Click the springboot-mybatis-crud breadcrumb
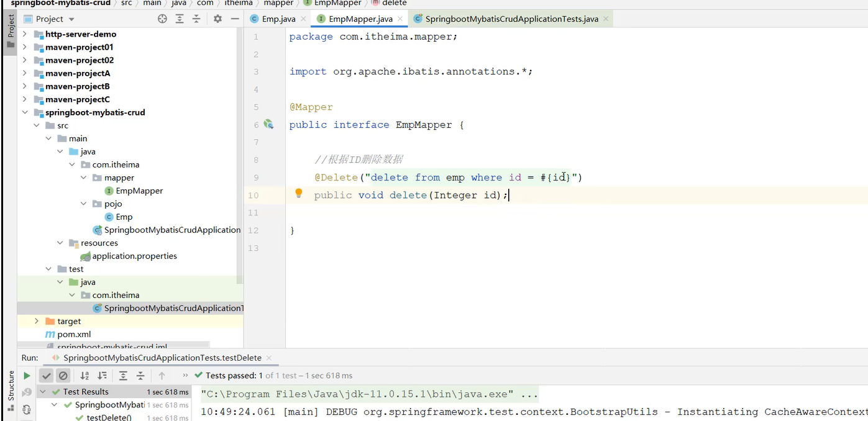This screenshot has width=868, height=421. [x=60, y=3]
